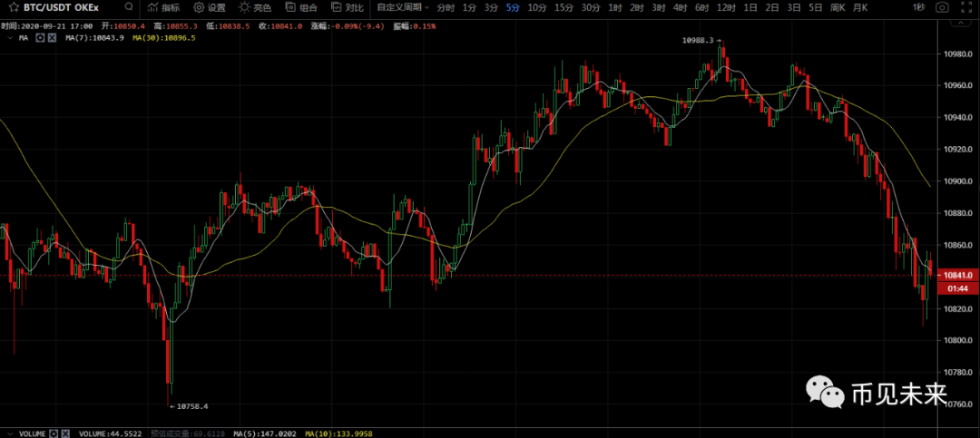
Task: Select 5日 timeframe
Action: pyautogui.click(x=815, y=7)
